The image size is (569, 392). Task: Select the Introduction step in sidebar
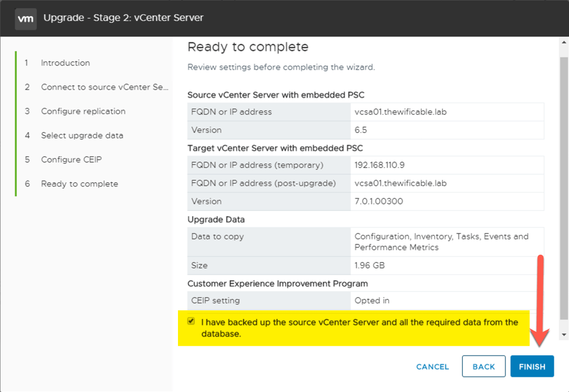(65, 63)
